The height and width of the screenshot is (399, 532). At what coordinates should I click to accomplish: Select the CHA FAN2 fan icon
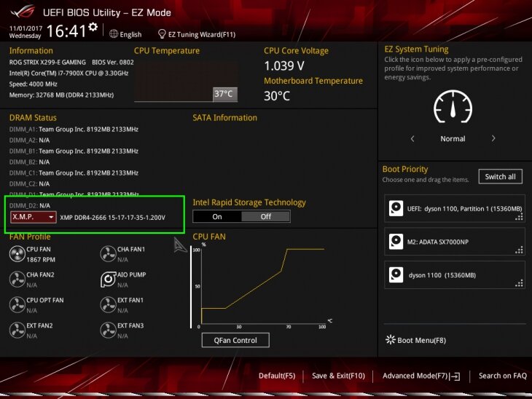click(x=17, y=280)
